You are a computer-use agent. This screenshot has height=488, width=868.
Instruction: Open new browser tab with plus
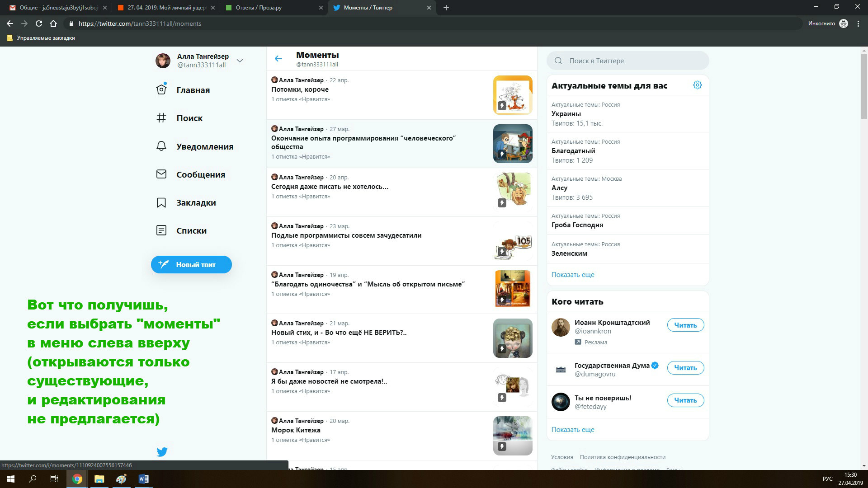click(446, 8)
